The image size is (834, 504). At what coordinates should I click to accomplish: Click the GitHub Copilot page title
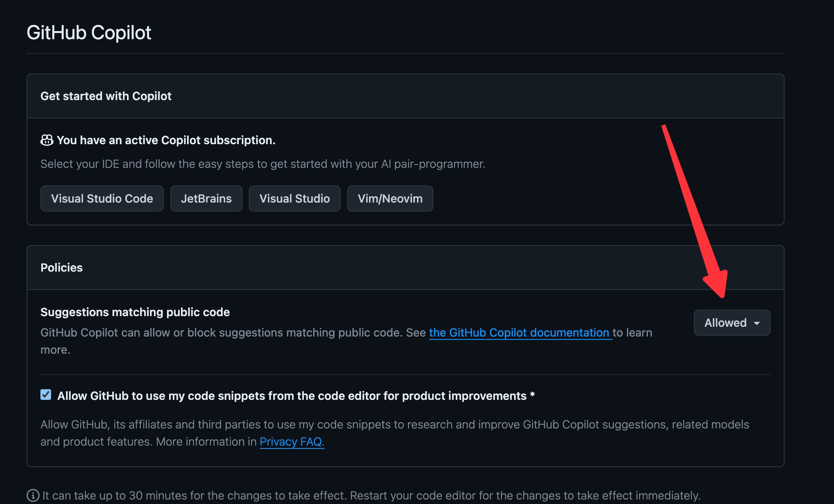(x=89, y=33)
